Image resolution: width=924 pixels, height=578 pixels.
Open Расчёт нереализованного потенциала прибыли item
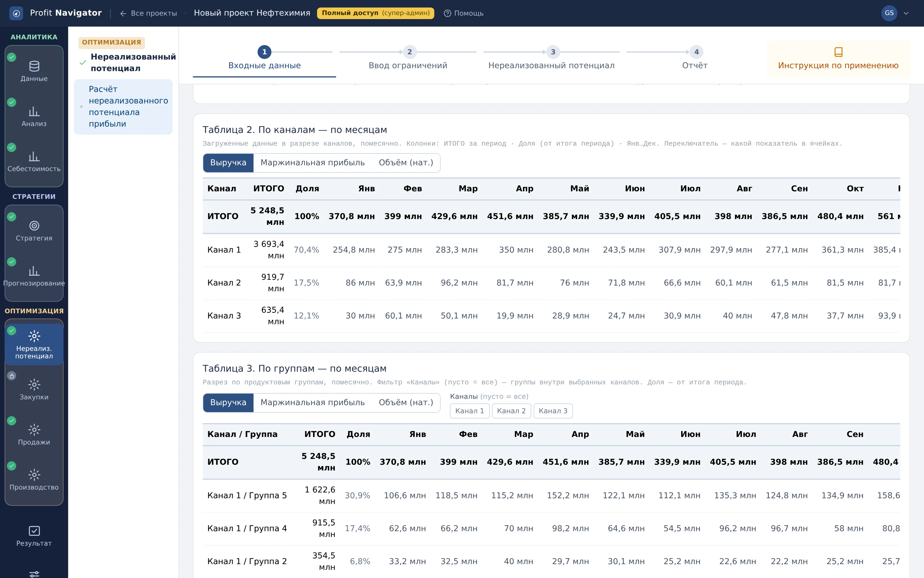[x=123, y=107]
